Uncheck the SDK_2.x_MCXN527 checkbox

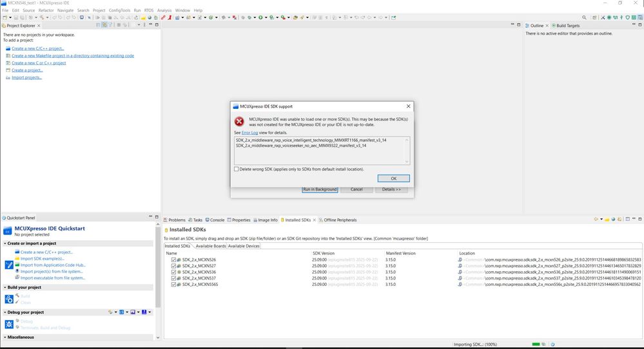174,266
